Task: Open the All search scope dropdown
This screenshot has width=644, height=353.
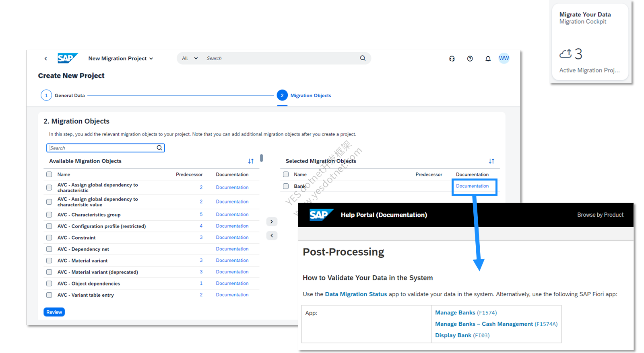Action: (190, 58)
